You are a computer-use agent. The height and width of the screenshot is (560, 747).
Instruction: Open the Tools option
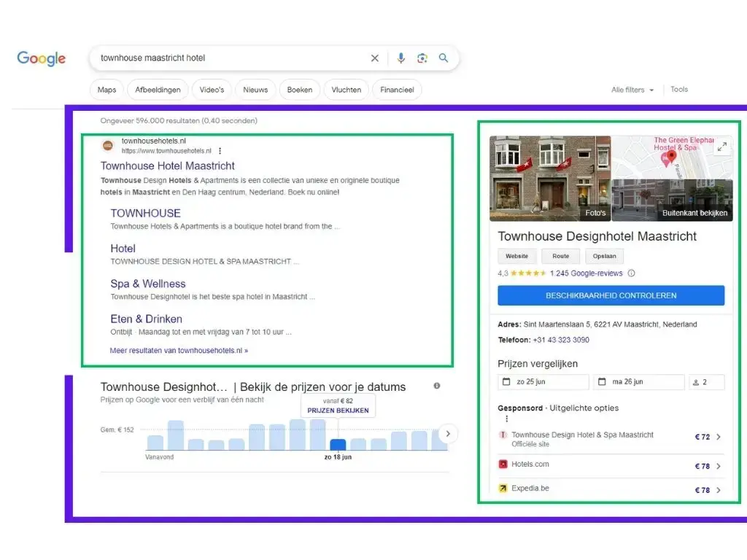(x=679, y=89)
